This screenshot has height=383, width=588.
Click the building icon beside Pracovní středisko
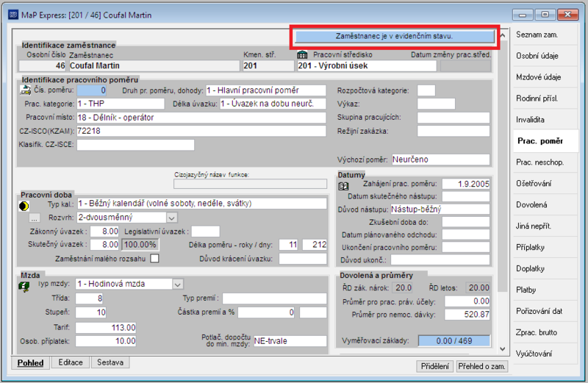[x=302, y=55]
